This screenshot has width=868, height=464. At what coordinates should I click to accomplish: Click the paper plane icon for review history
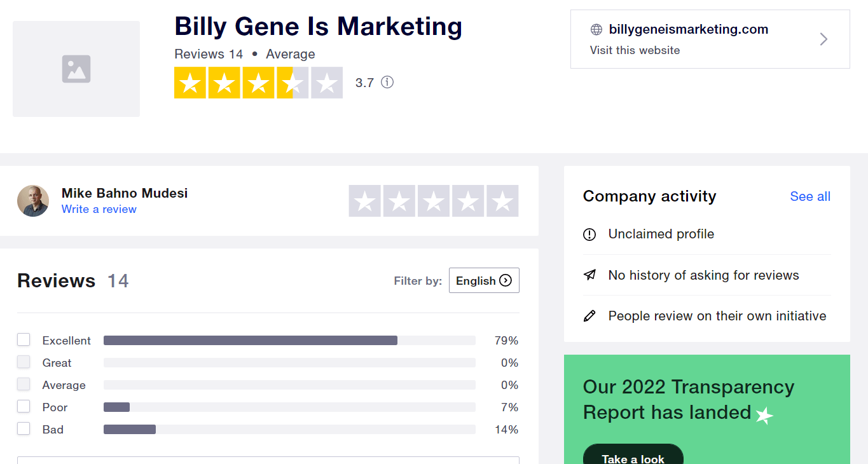tap(589, 275)
